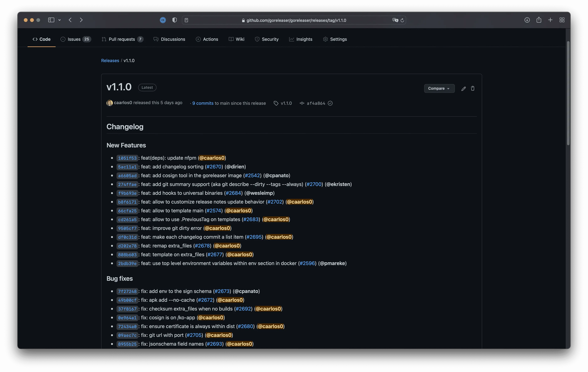Open a new tab with the plus icon
The image size is (588, 372).
(x=550, y=20)
